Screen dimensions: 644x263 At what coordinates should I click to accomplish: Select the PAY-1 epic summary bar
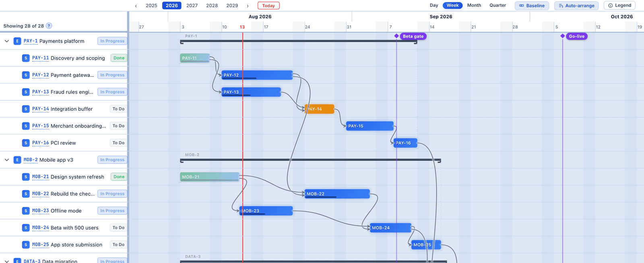[299, 41]
